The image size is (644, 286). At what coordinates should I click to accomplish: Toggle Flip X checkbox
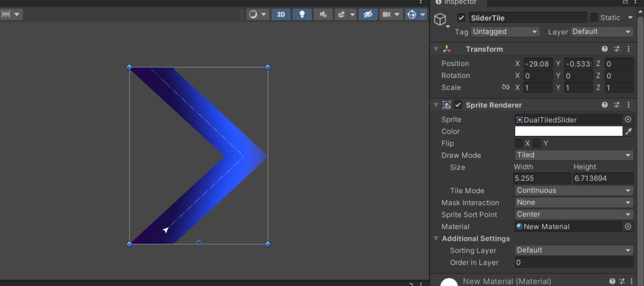point(518,143)
